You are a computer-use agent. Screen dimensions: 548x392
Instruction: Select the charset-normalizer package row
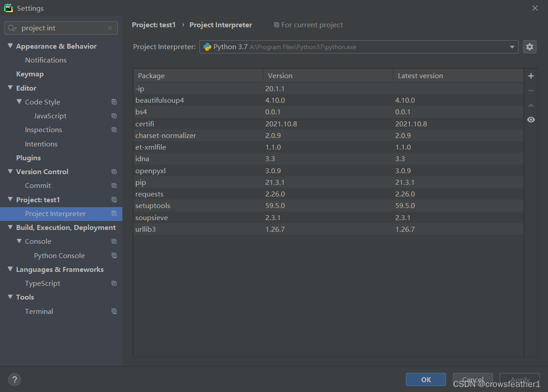click(x=328, y=135)
